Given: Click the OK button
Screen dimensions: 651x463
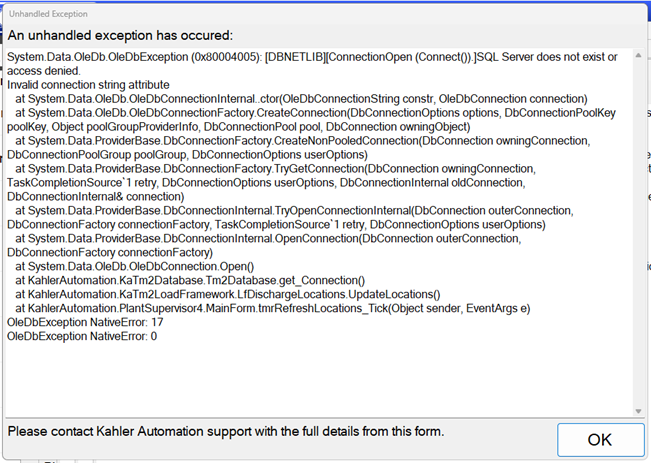Looking at the screenshot, I should pyautogui.click(x=600, y=440).
